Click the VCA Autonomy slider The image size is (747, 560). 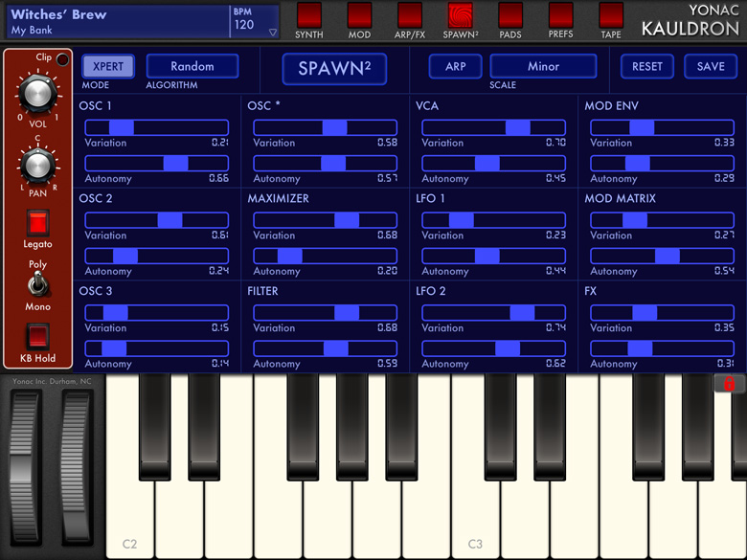[494, 164]
